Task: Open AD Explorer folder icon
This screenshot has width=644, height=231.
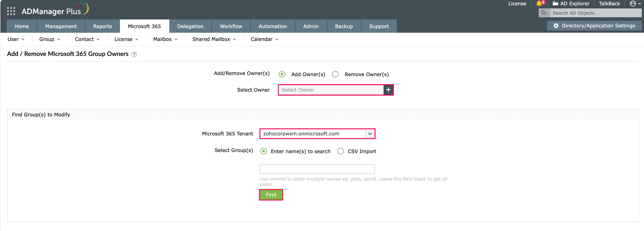Action: (555, 4)
